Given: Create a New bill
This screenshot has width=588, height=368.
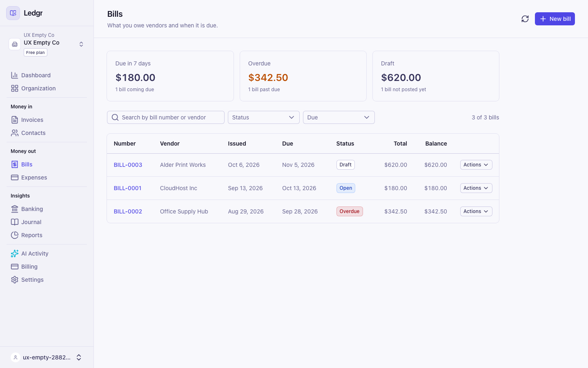Looking at the screenshot, I should click(555, 19).
